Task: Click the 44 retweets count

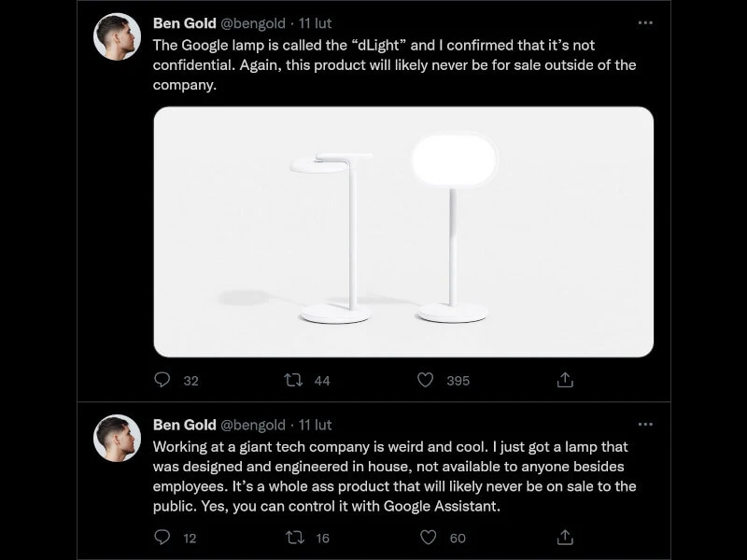Action: [322, 381]
